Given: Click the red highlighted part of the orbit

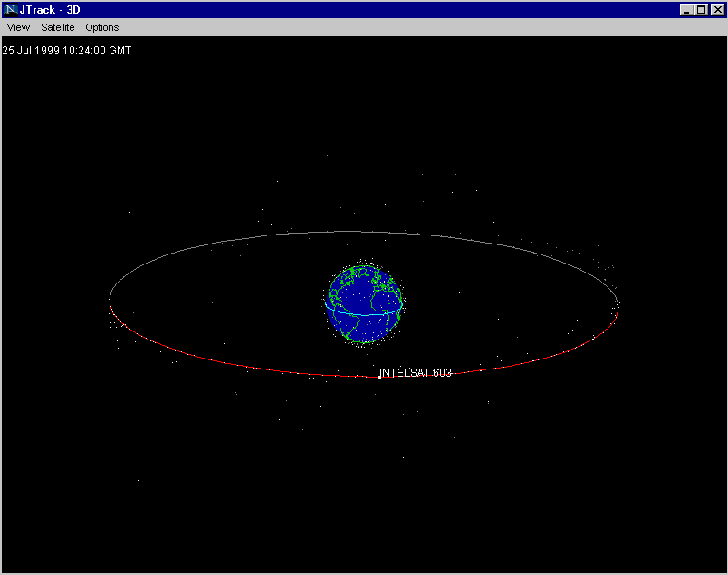Looking at the screenshot, I should (226, 361).
